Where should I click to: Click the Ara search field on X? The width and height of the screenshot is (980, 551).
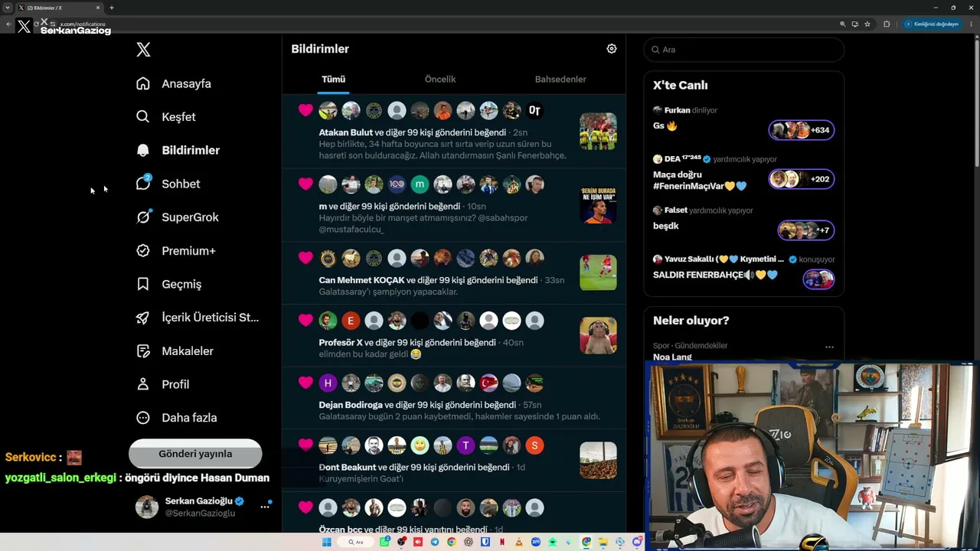point(744,50)
